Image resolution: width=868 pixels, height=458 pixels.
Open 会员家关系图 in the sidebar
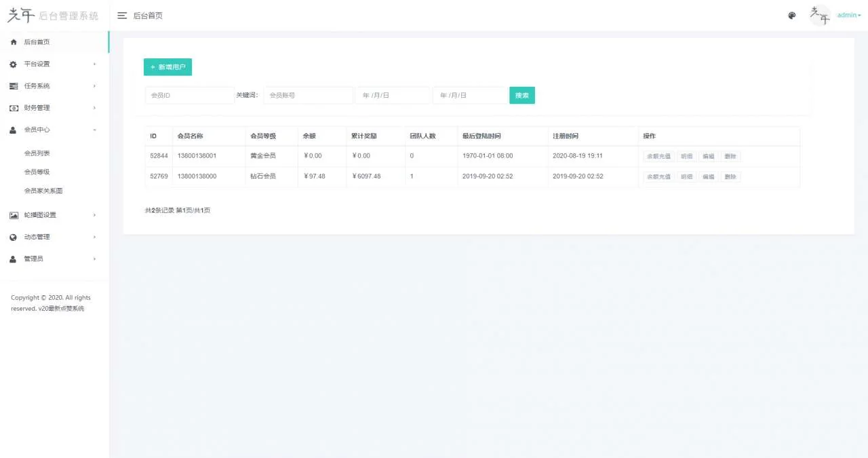43,191
